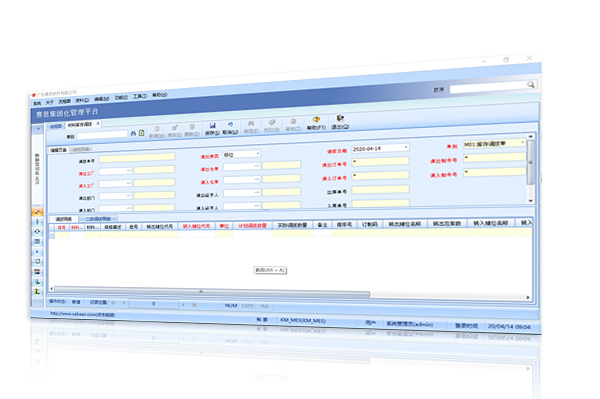Expand the date dropdown showing 2020-04-14
Screen dimensions: 600x399
[x=406, y=147]
